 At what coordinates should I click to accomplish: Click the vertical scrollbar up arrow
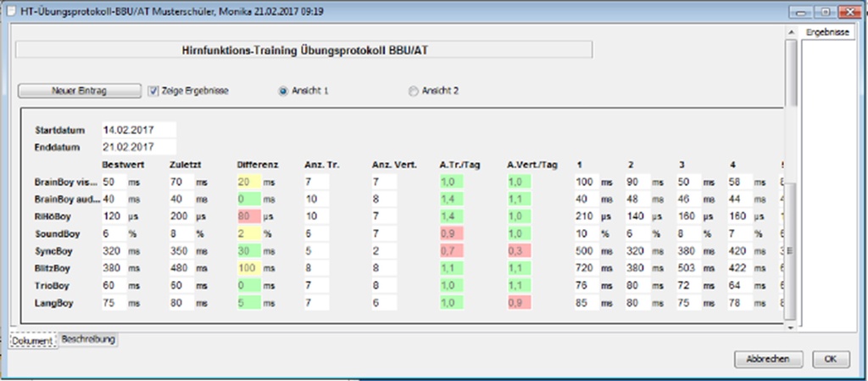point(791,32)
